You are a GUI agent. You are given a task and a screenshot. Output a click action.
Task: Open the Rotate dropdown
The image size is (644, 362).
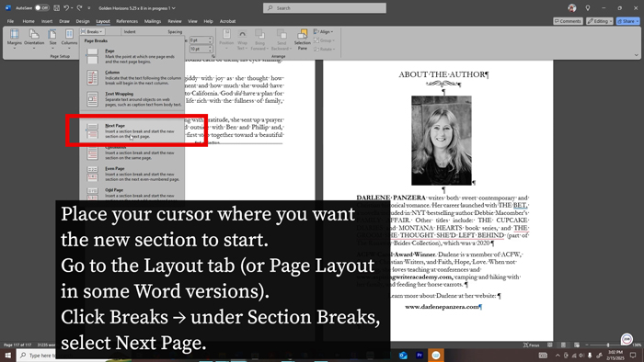click(325, 49)
